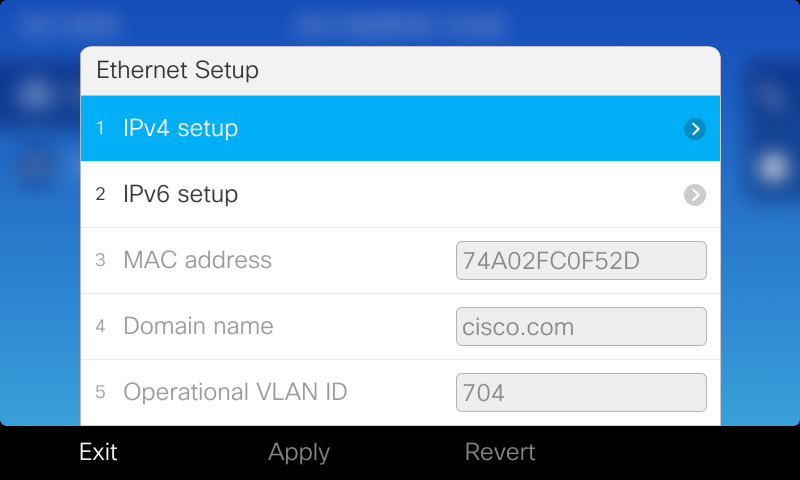Select the IPv4 setup menu row
The height and width of the screenshot is (480, 800).
401,128
